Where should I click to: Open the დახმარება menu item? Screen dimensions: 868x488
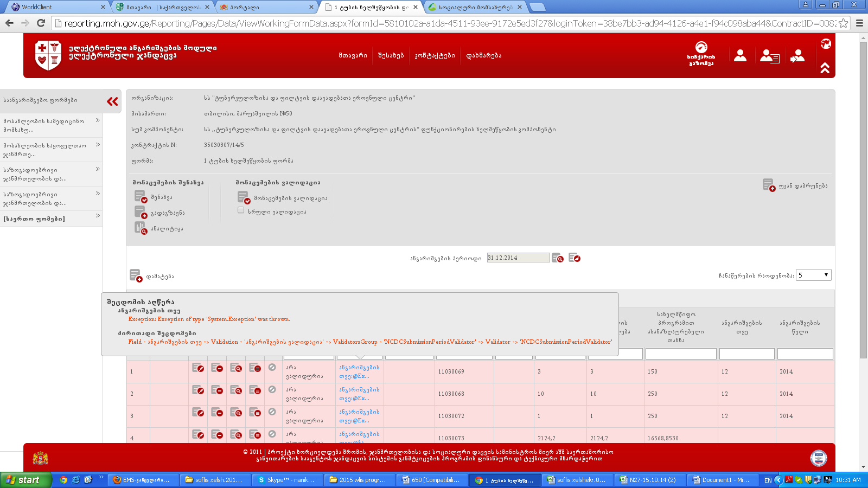click(483, 55)
